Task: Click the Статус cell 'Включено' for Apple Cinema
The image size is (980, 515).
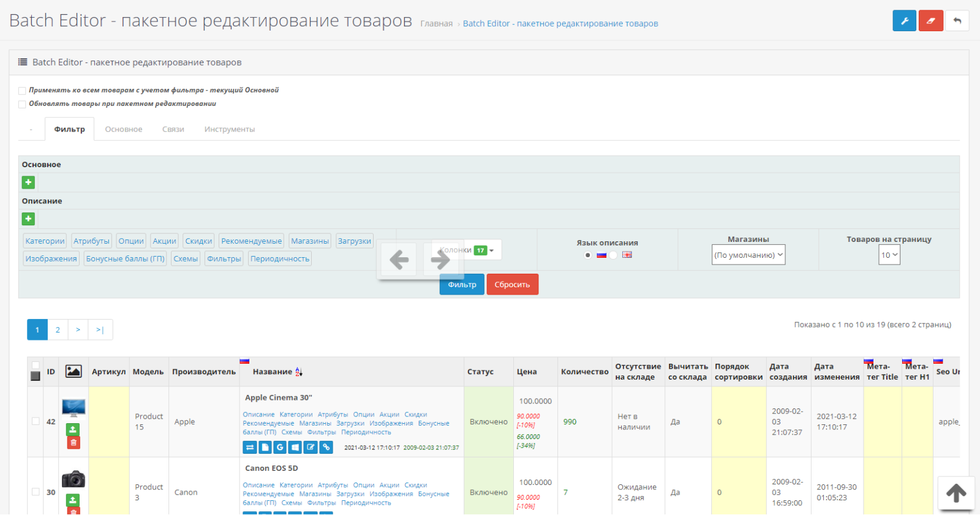Action: (489, 422)
